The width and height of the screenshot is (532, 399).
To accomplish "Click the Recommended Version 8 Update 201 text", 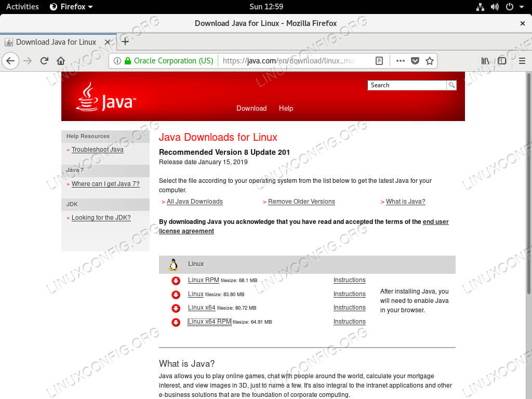I will (224, 152).
